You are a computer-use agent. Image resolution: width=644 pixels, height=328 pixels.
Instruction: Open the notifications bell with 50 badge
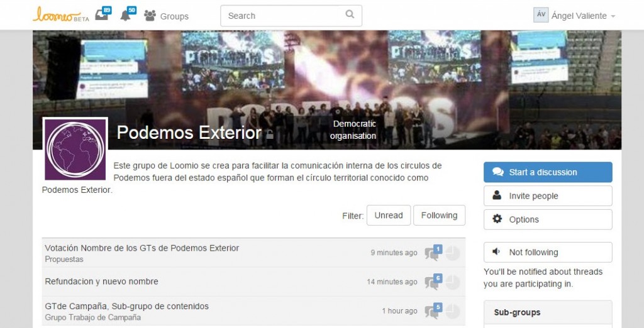point(128,14)
